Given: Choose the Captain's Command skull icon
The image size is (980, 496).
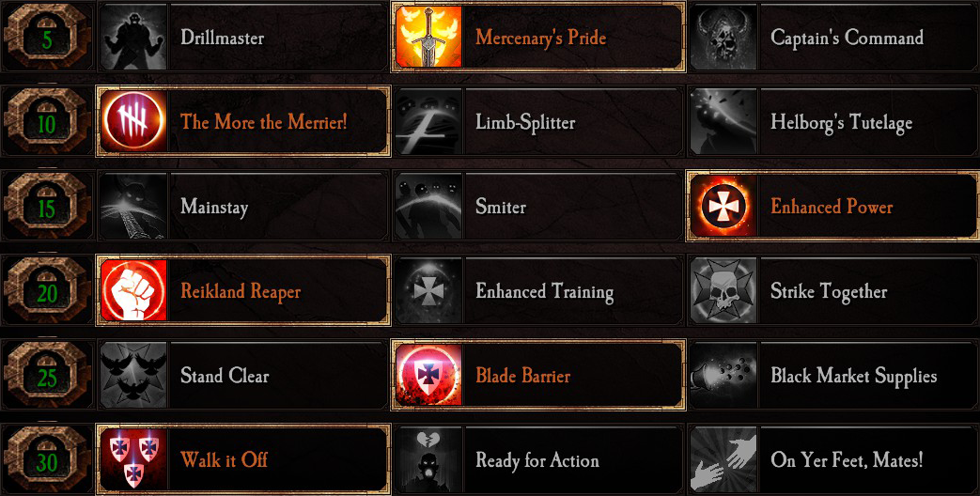Looking at the screenshot, I should point(723,37).
